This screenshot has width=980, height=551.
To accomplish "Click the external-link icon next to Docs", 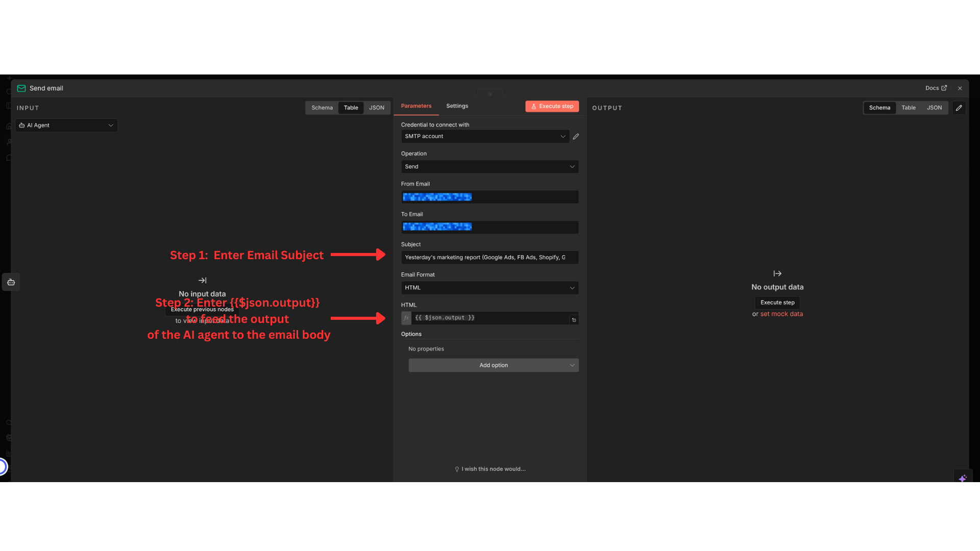I will pyautogui.click(x=946, y=88).
